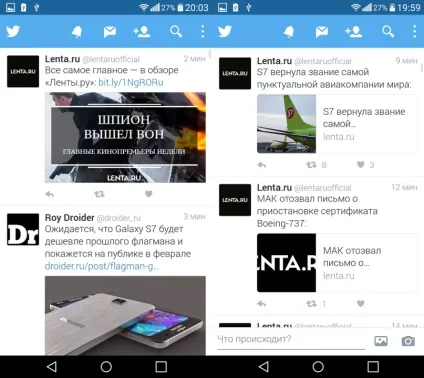Screen dimensions: 424x378
Task: Tap add-friend icon on left screen
Action: coord(142,32)
